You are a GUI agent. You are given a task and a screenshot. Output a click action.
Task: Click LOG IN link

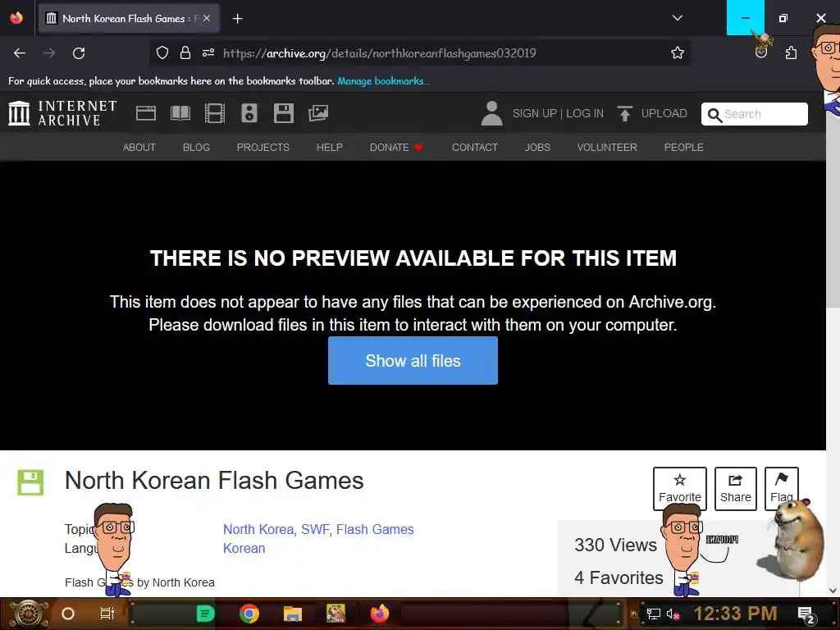pos(584,113)
